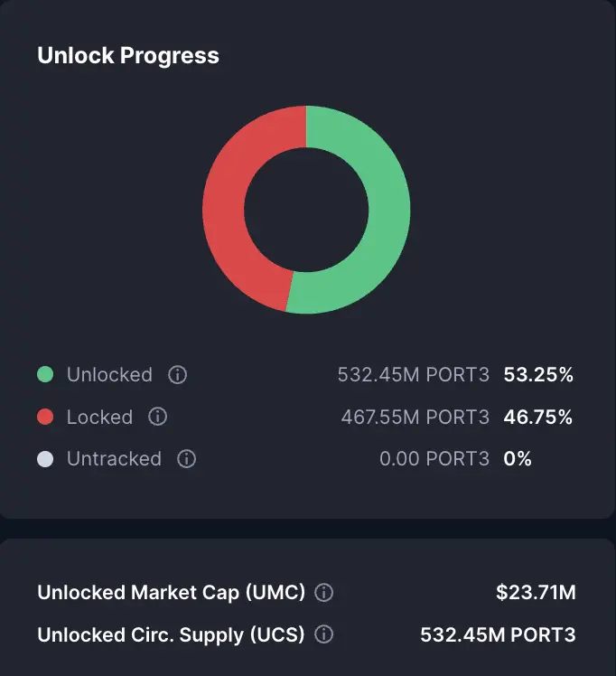
Task: Click info icon for Unlocked Market Cap (UMC)
Action: [324, 592]
